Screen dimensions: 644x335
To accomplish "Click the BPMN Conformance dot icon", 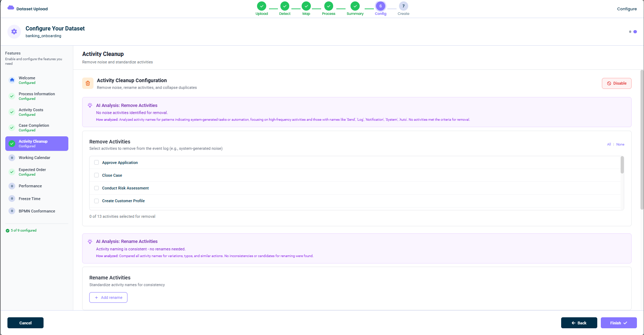I will (x=12, y=211).
